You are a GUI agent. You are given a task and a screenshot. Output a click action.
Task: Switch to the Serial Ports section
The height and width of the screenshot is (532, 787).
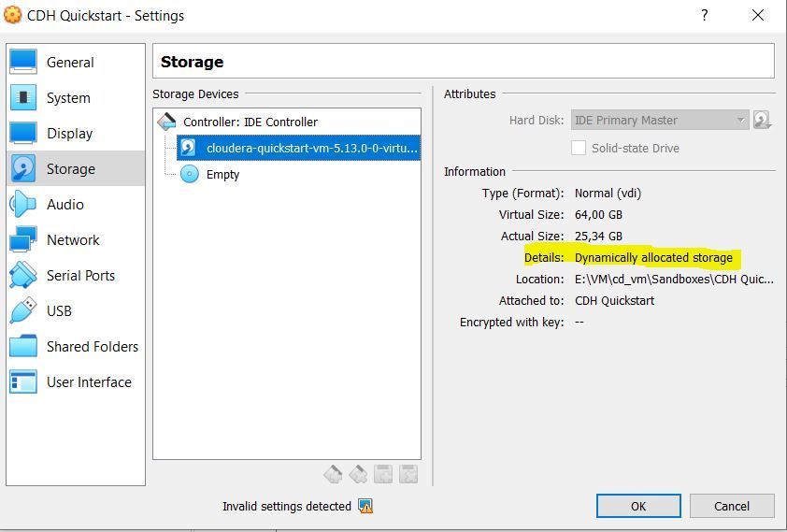pyautogui.click(x=76, y=276)
